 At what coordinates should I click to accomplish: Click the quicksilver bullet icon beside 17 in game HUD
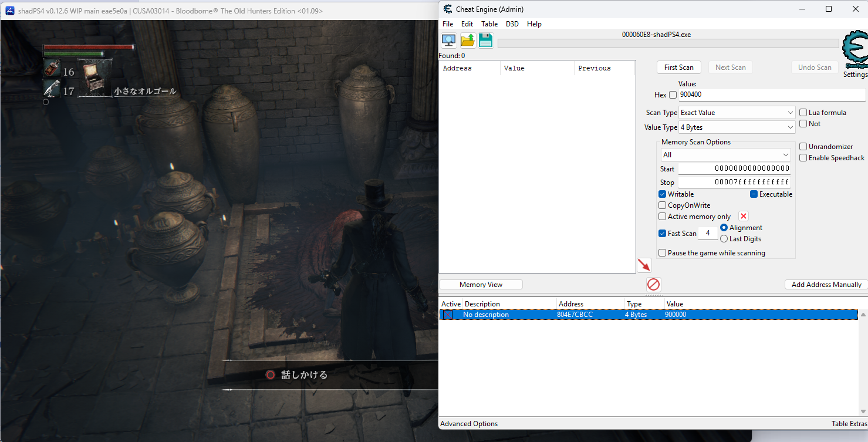pos(52,89)
